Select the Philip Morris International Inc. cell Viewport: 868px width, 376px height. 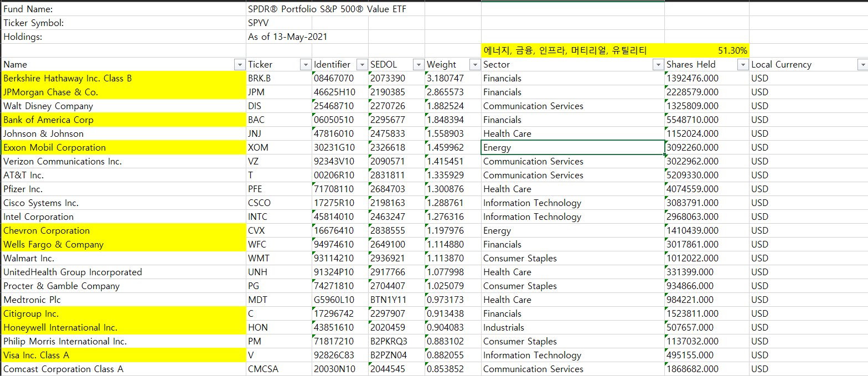tap(124, 341)
